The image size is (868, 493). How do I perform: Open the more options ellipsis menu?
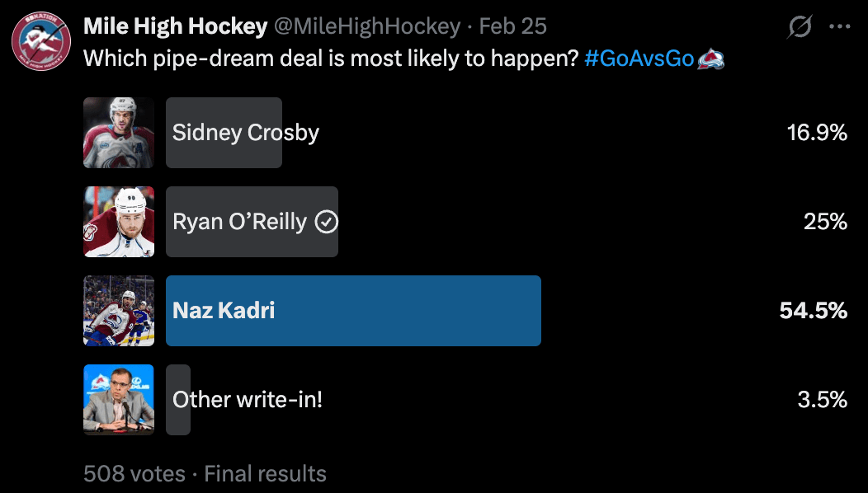pyautogui.click(x=839, y=27)
